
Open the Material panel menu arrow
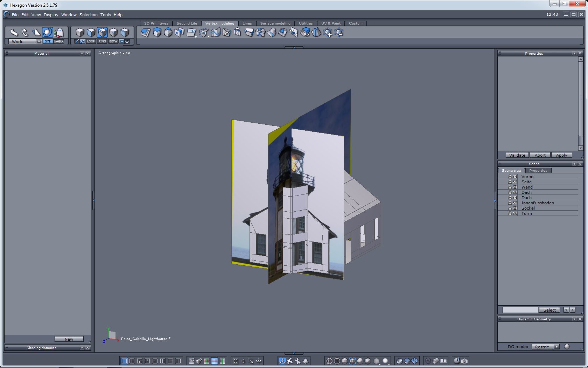pyautogui.click(x=82, y=54)
